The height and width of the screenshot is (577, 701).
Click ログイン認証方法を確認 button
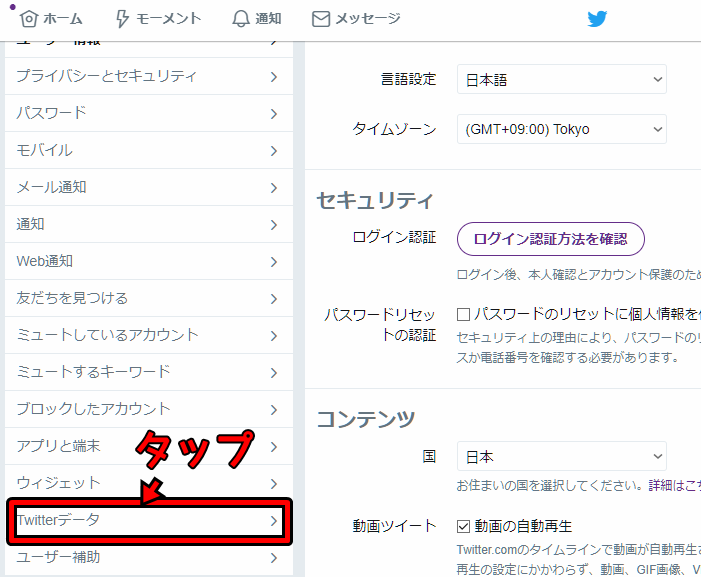[x=551, y=239]
